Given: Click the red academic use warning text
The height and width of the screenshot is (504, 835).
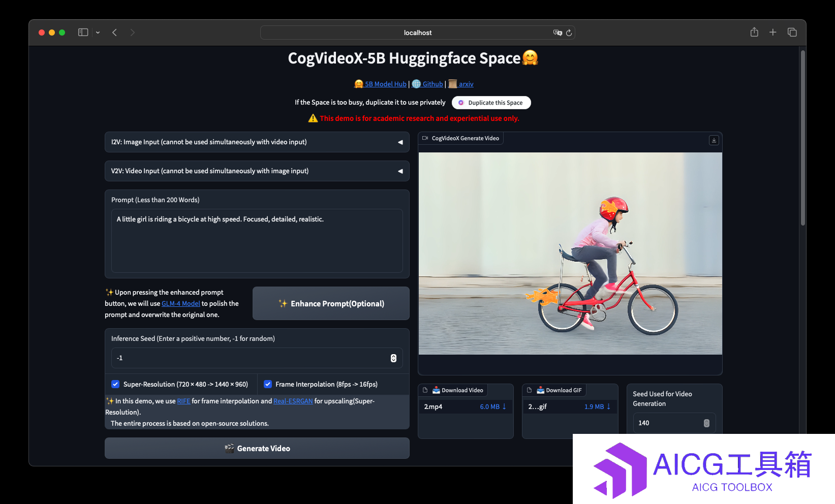Looking at the screenshot, I should [419, 118].
